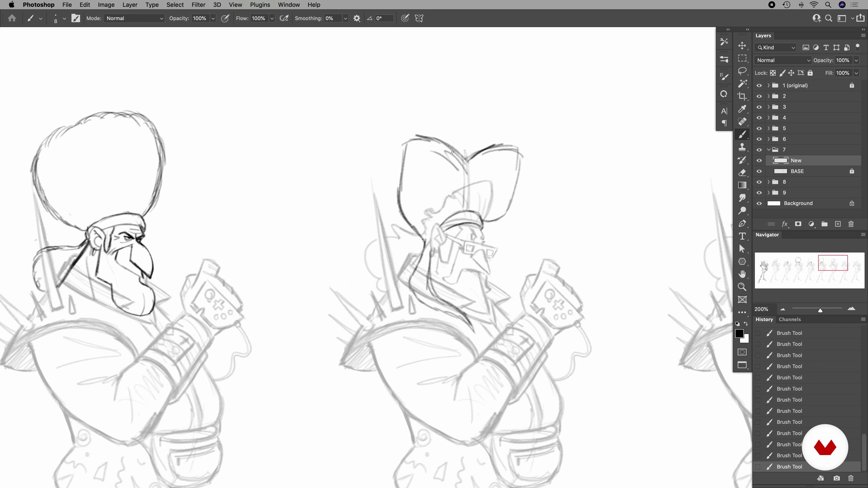Expand group 3 in Layers
This screenshot has height=488, width=868.
768,107
